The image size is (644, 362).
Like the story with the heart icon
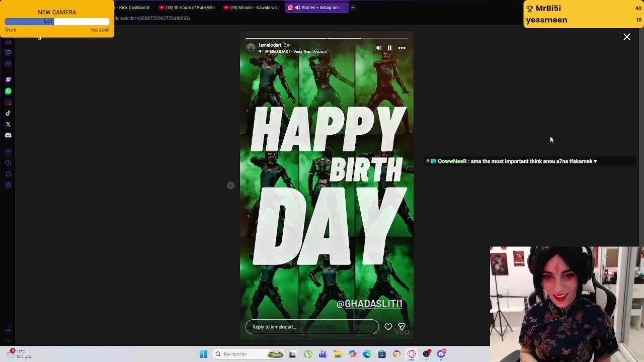[388, 327]
